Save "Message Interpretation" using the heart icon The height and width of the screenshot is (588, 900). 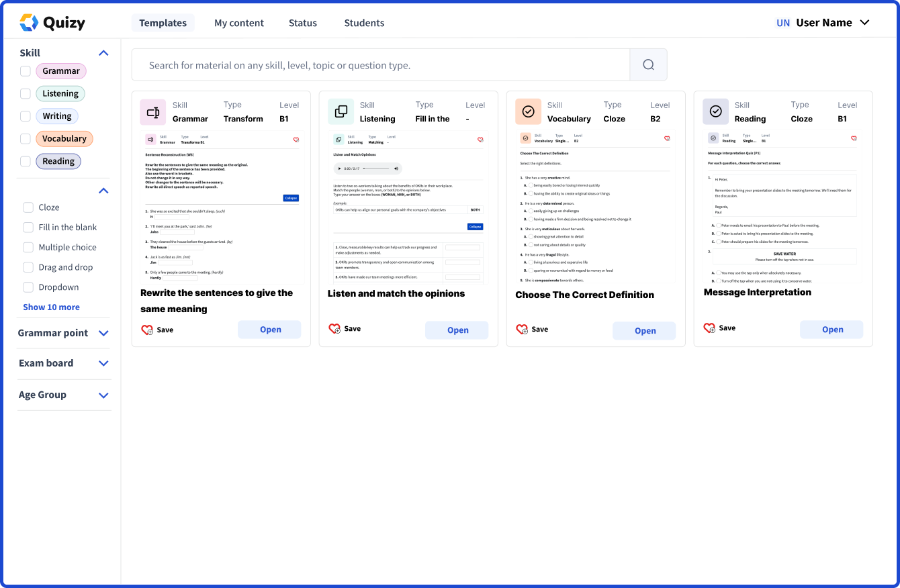709,328
